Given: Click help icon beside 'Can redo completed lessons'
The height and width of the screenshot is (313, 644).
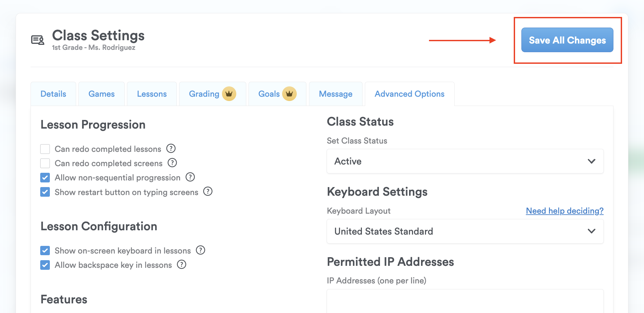Looking at the screenshot, I should pyautogui.click(x=171, y=148).
